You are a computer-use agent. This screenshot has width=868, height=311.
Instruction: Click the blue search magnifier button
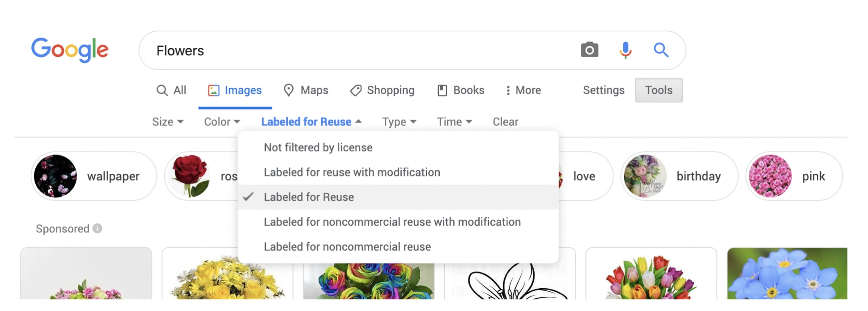pos(661,50)
